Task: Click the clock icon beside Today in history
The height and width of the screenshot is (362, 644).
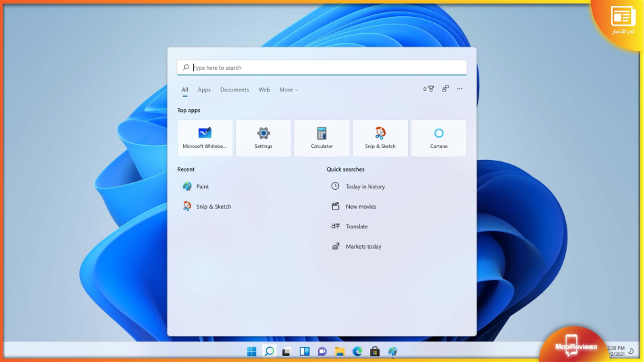Action: [336, 186]
